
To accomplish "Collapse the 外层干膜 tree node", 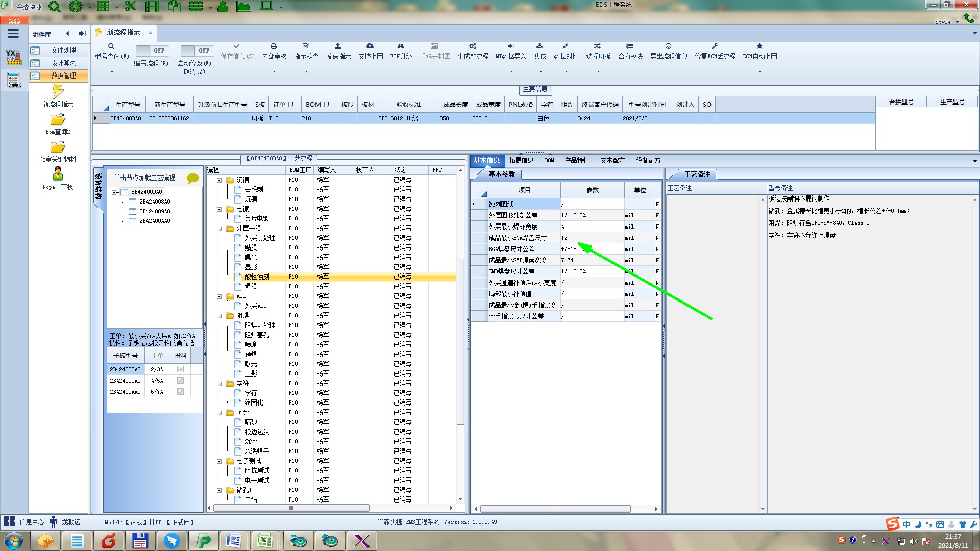I will click(219, 229).
